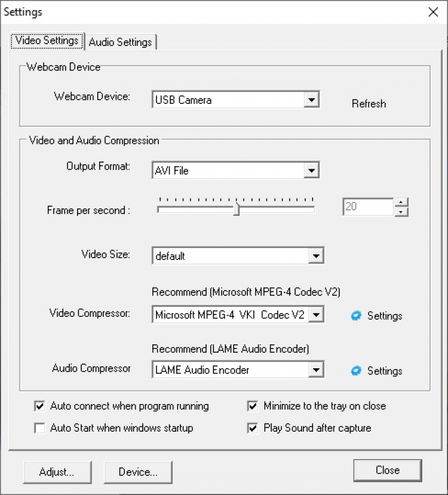Image resolution: width=448 pixels, height=495 pixels.
Task: Open the Webcam Device dropdown
Action: (311, 100)
